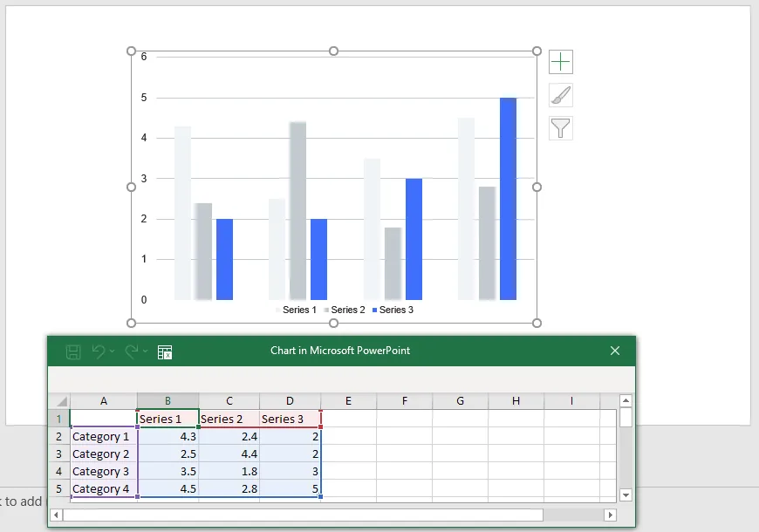759x532 pixels.
Task: Click the Category 3 cell
Action: [104, 472]
